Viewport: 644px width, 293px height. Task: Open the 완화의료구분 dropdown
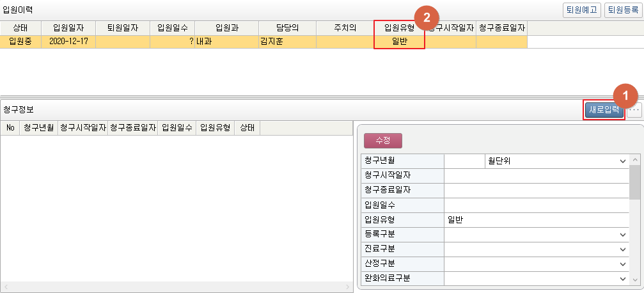[536, 279]
